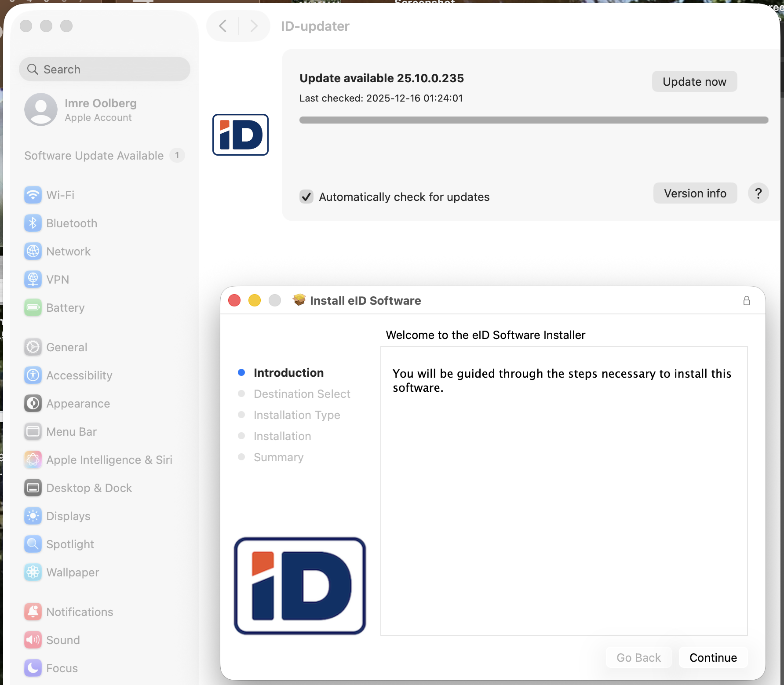The width and height of the screenshot is (784, 685).
Task: Navigate back with the left chevron
Action: pos(223,26)
